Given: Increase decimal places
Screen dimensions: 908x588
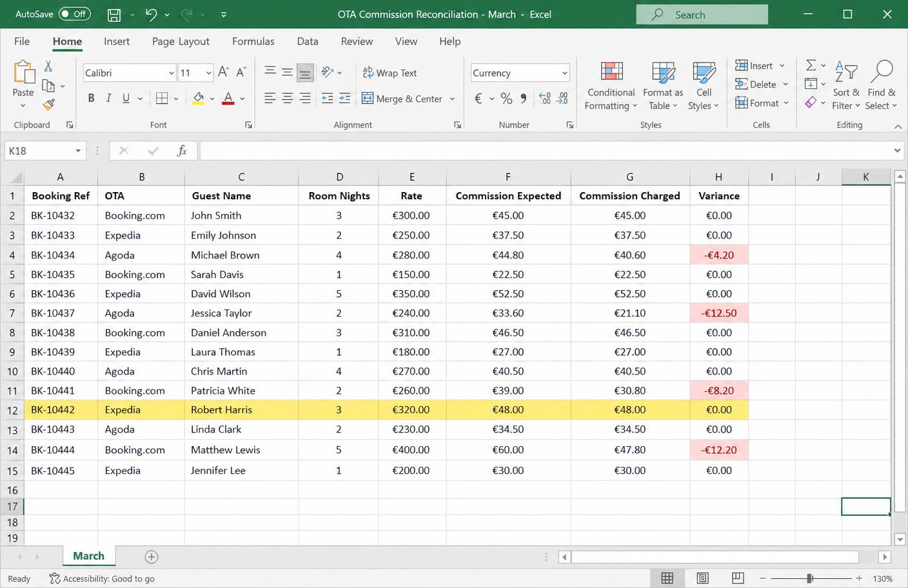Looking at the screenshot, I should [x=545, y=99].
